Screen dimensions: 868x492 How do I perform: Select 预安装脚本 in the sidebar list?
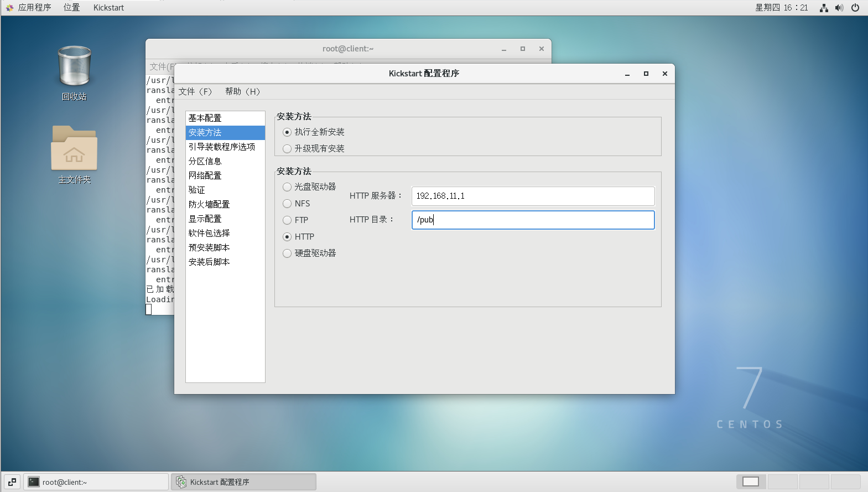225,247
